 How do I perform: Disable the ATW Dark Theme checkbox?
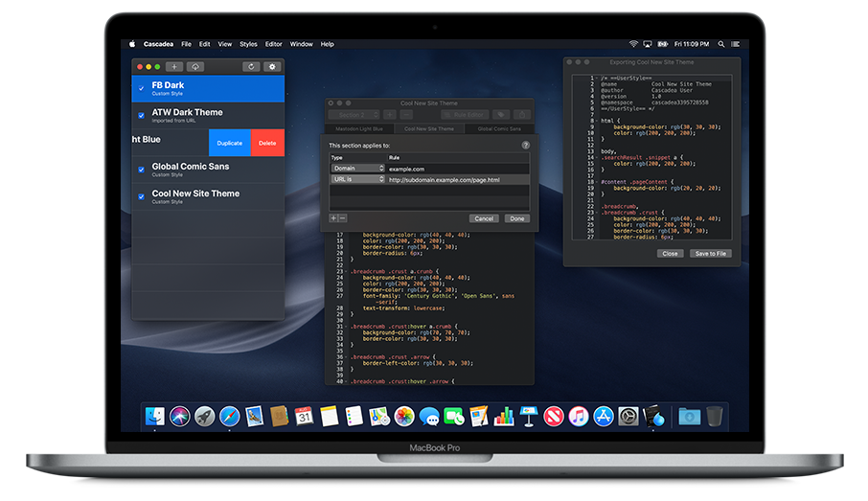[142, 116]
